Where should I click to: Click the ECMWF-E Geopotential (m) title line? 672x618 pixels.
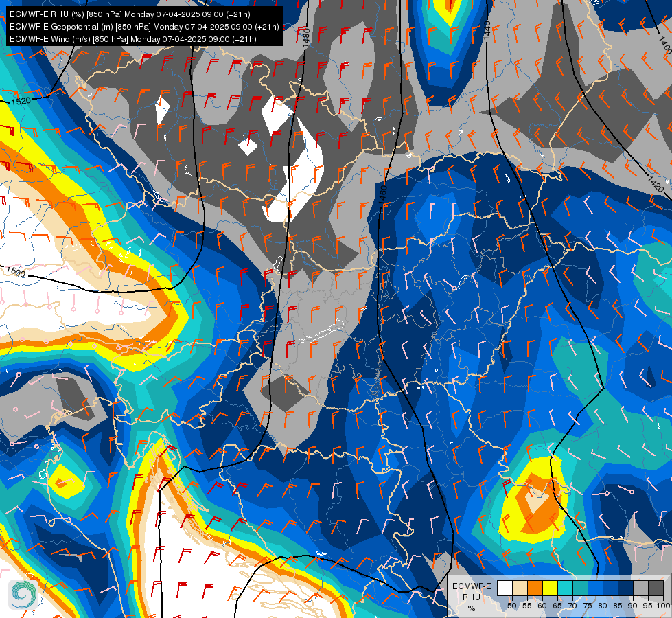tap(144, 27)
